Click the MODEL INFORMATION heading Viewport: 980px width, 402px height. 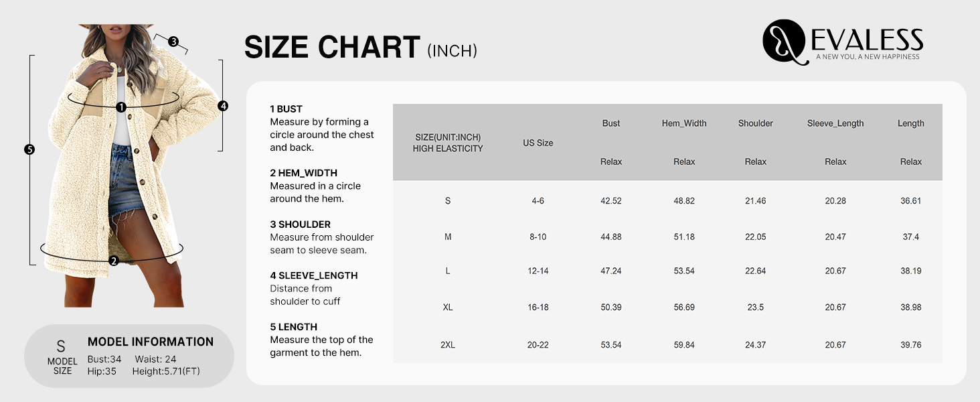point(151,342)
